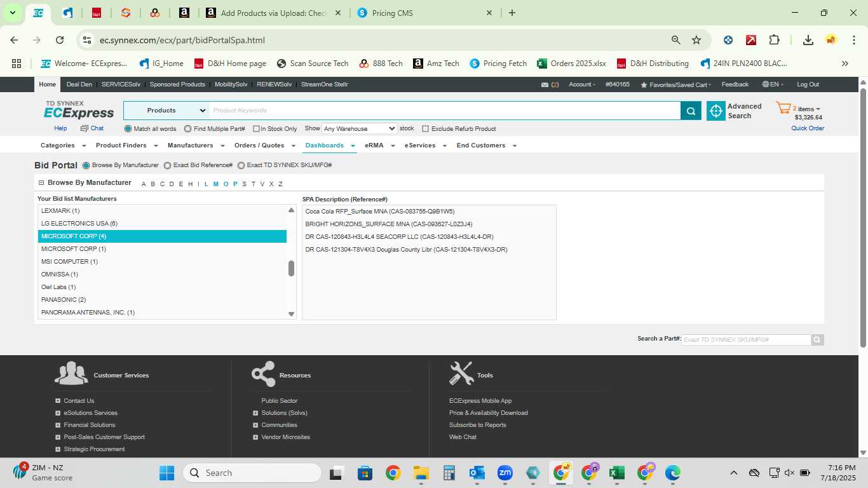Check Exclude Refurb Product checkbox
The image size is (868, 488).
426,129
